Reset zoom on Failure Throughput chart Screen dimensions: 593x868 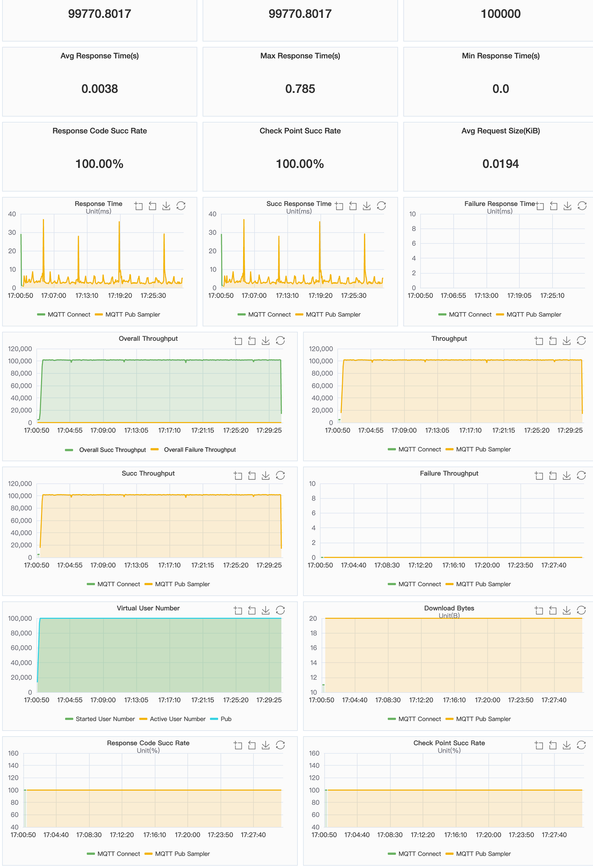point(553,476)
